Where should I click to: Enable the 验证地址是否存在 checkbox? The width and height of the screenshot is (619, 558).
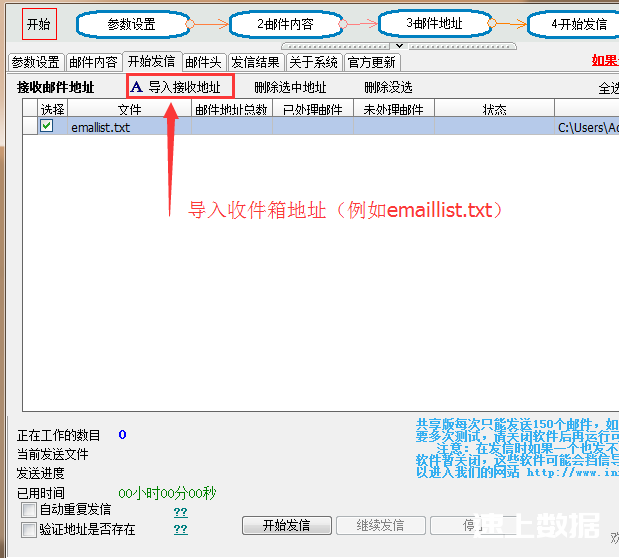pos(29,530)
